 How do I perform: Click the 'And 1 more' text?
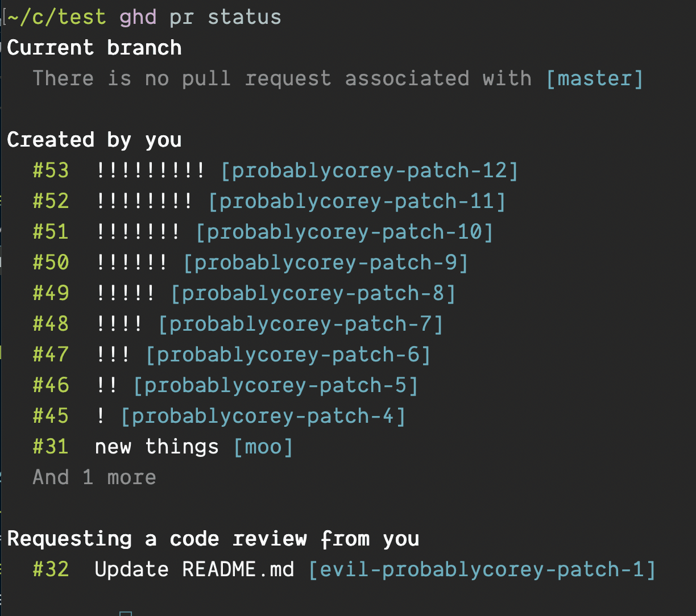tap(94, 477)
